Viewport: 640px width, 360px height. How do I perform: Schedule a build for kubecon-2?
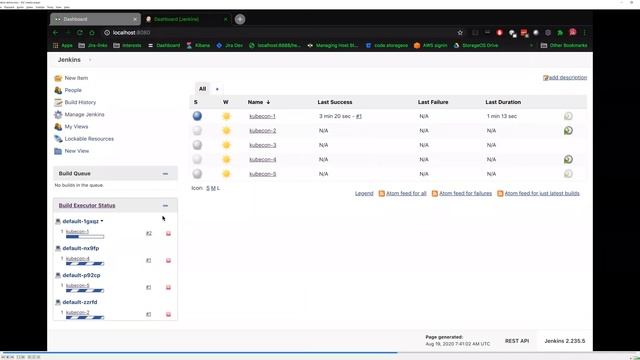click(568, 131)
